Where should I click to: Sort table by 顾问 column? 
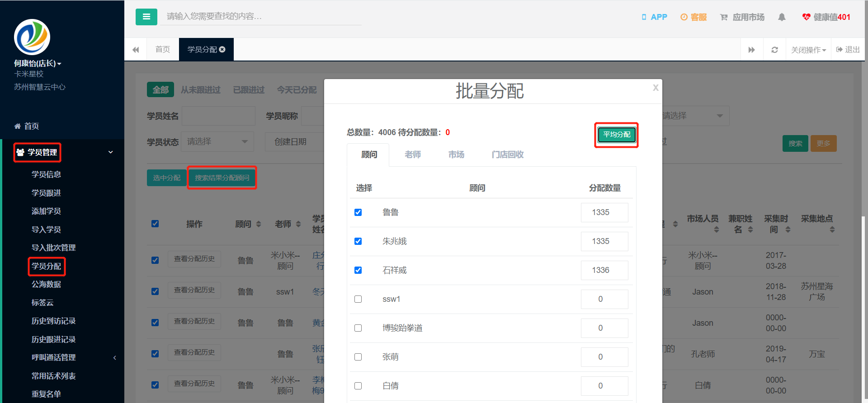(259, 224)
